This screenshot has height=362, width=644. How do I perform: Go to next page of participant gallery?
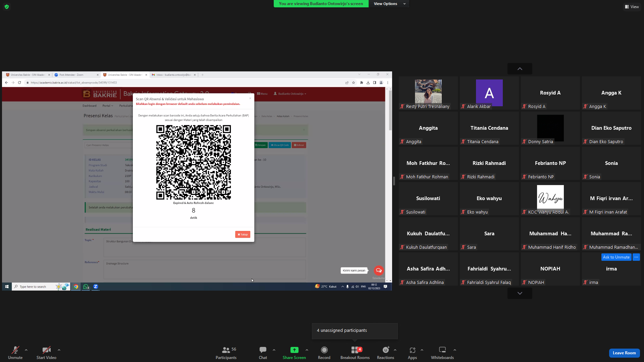(x=520, y=293)
